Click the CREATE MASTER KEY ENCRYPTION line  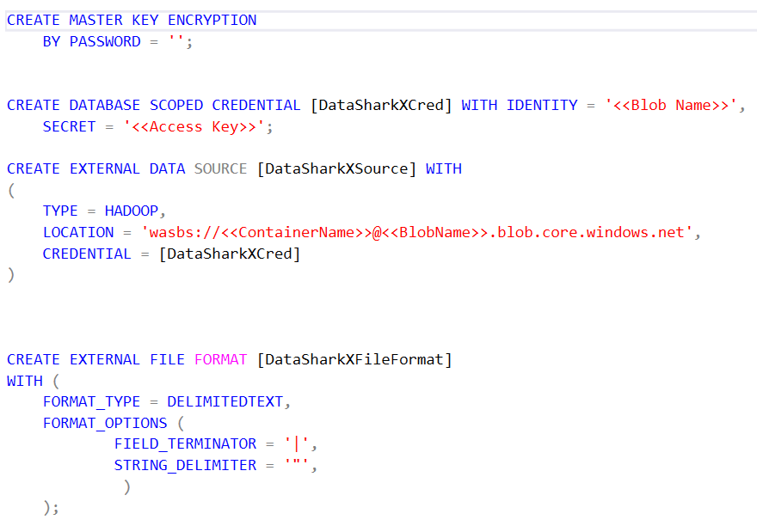(129, 19)
